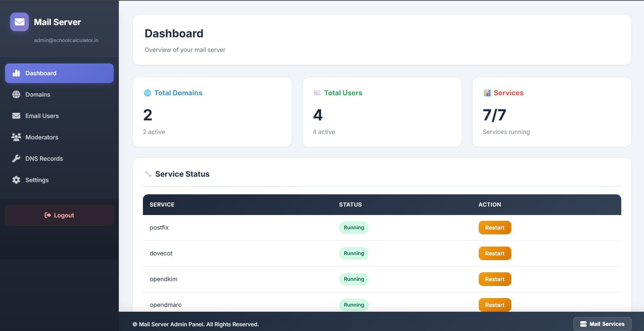Click the Email Users envelope icon
Image resolution: width=644 pixels, height=331 pixels.
pos(16,116)
